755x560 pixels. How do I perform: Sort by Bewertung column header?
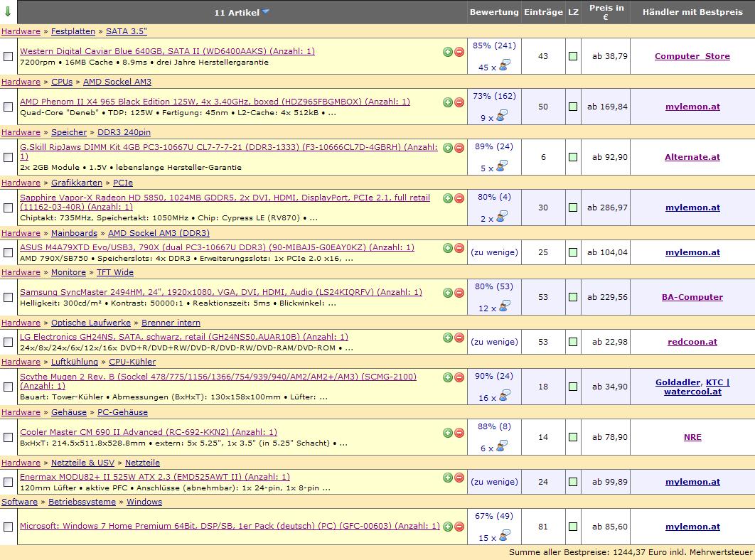coord(494,12)
